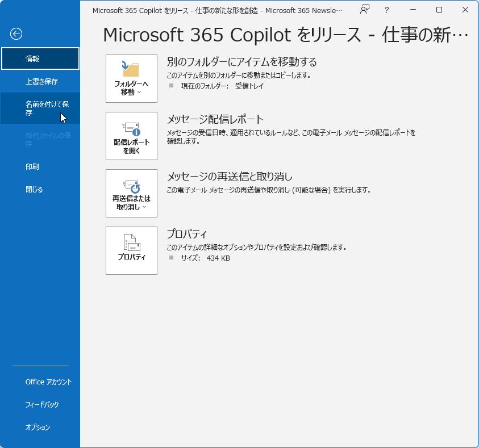Open the フォルダーへ移動 folder button
The height and width of the screenshot is (448, 479).
point(131,79)
